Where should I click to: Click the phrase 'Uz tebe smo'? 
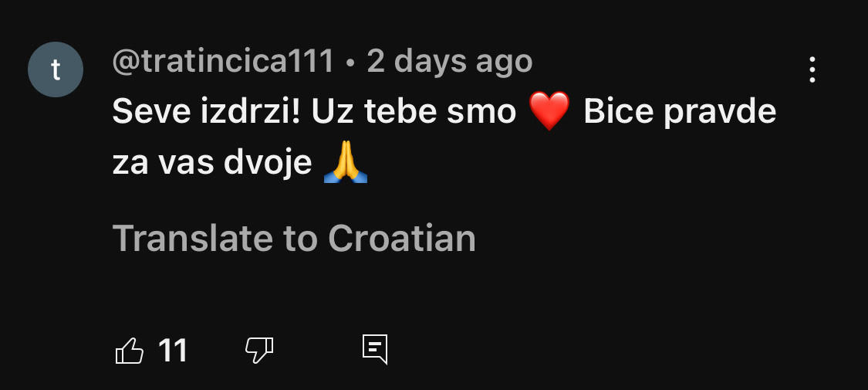click(414, 113)
